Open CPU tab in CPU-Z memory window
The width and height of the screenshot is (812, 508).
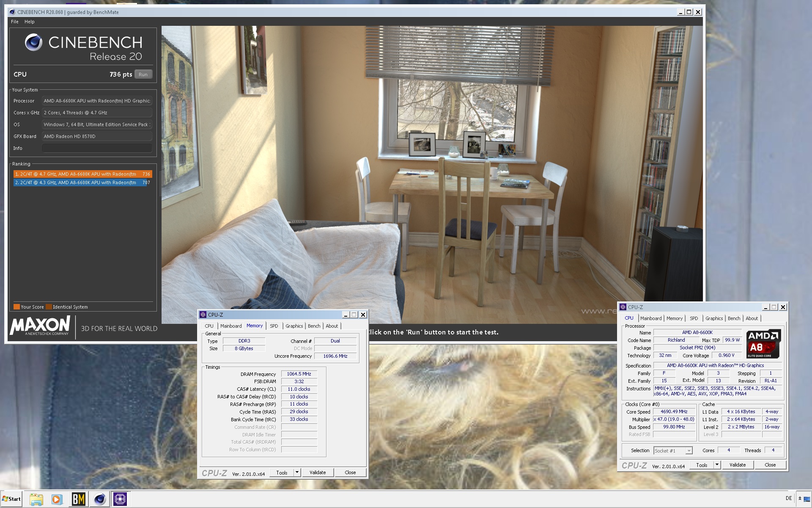click(x=209, y=326)
